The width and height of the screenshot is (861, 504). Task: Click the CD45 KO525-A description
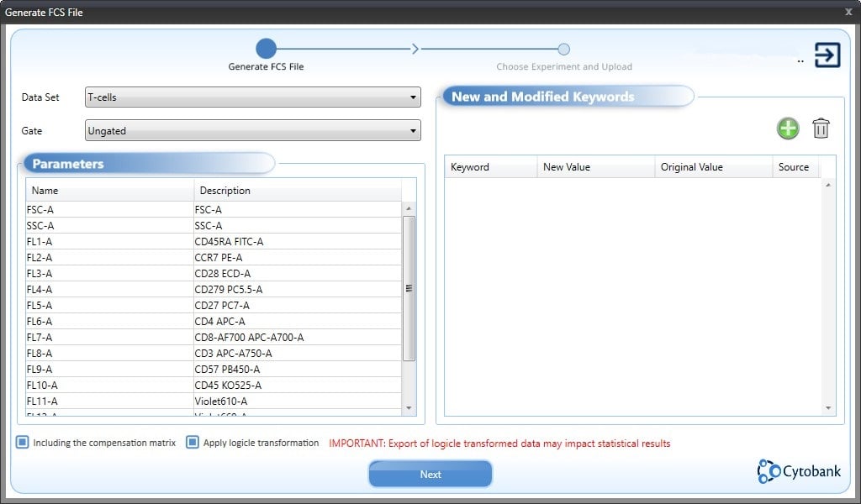228,385
